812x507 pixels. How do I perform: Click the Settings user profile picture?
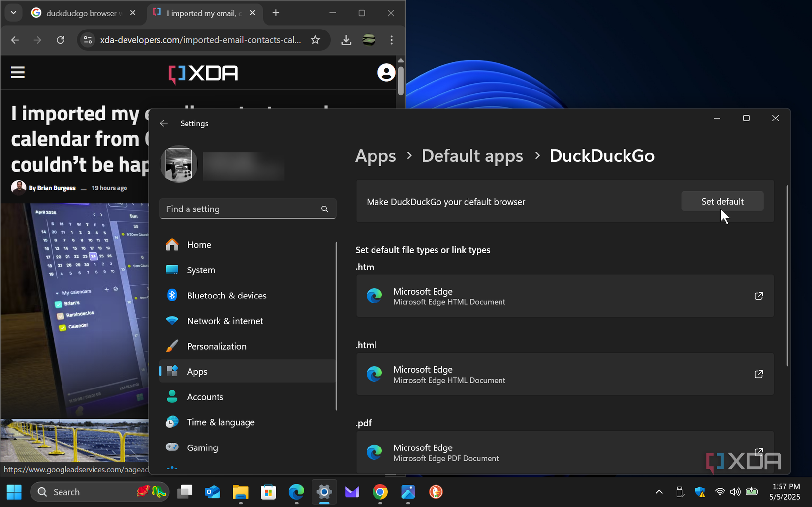179,164
